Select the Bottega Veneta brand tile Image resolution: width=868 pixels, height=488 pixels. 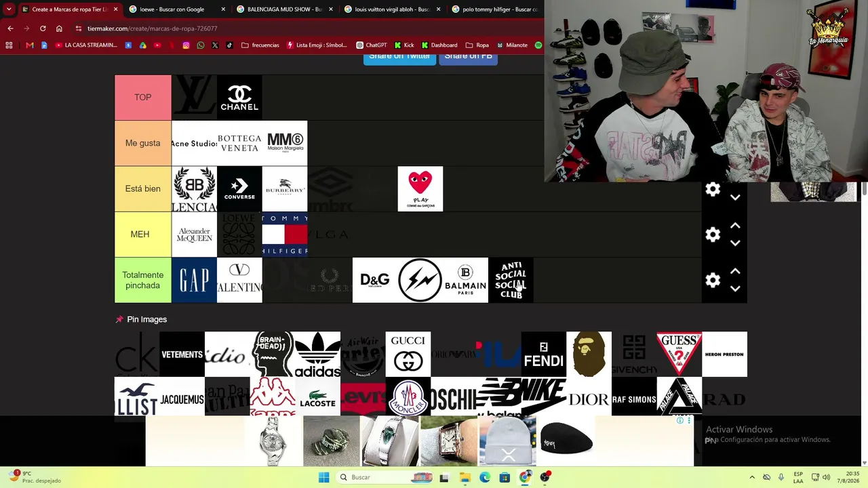(239, 143)
